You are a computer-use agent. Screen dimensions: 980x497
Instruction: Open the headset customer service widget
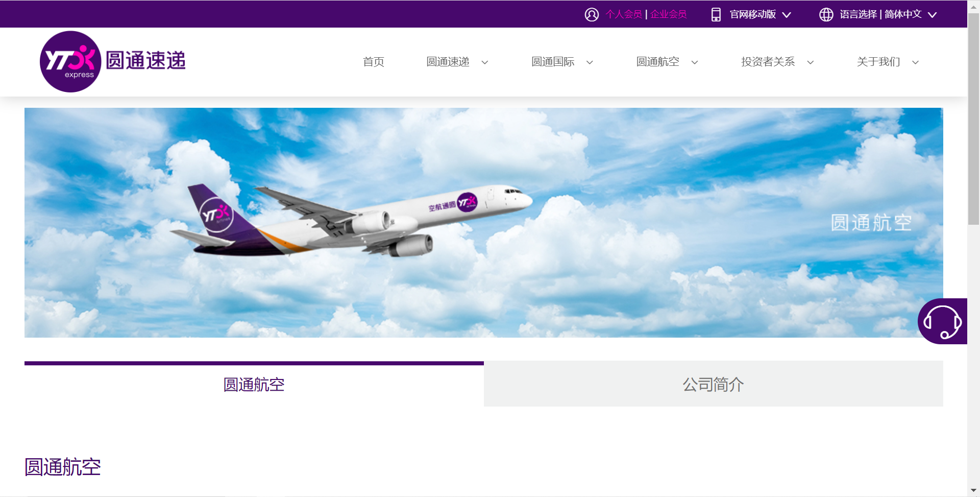[x=942, y=321]
